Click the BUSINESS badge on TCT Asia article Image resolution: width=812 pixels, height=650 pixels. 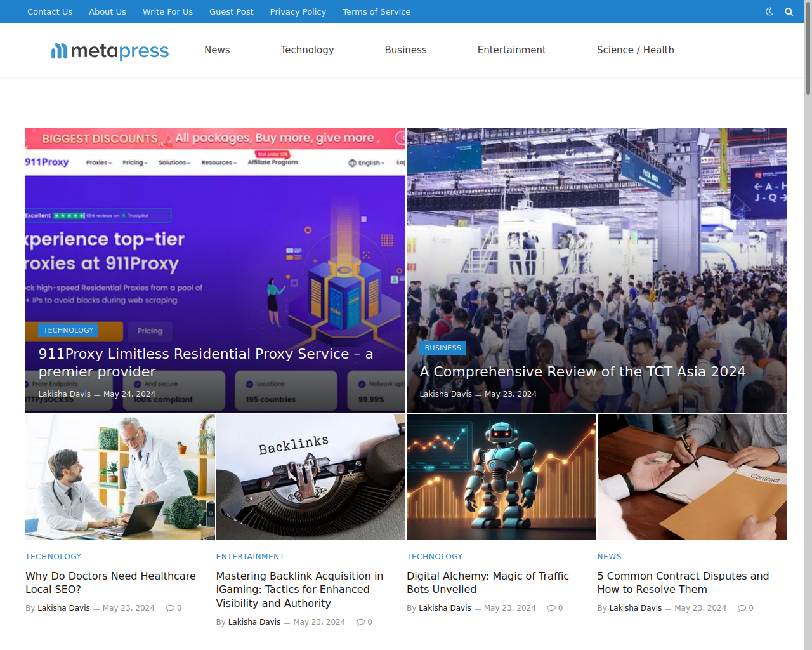(x=443, y=348)
